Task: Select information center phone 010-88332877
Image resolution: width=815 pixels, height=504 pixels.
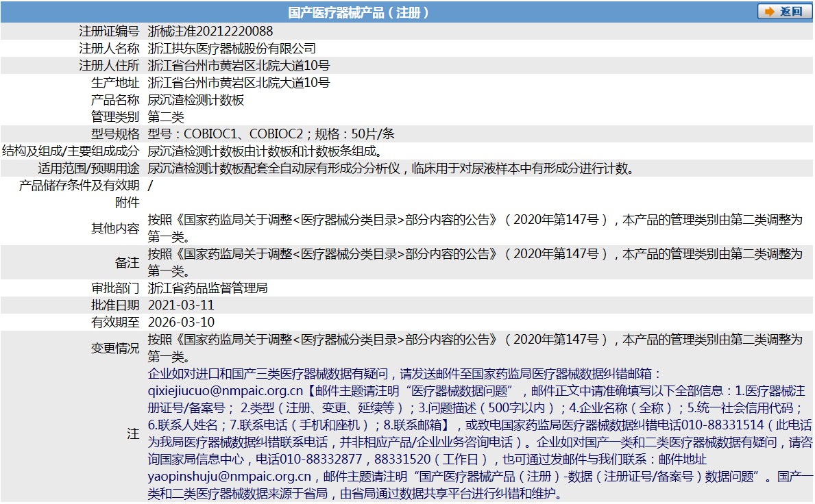Action: [321, 459]
